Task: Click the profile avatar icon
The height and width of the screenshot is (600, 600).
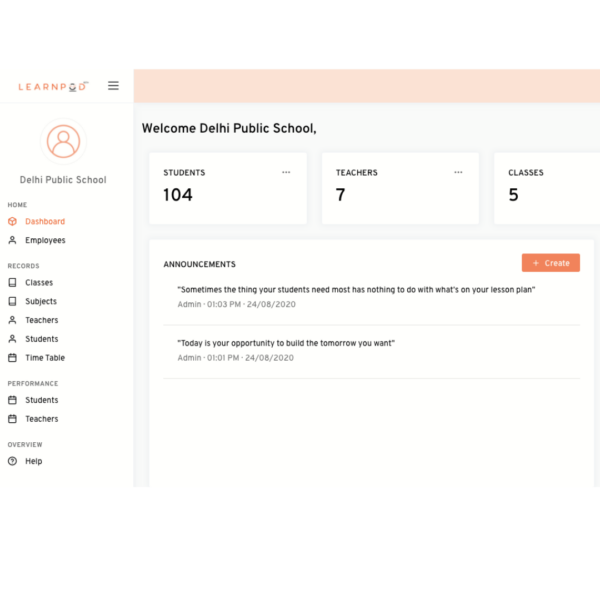Action: tap(64, 141)
